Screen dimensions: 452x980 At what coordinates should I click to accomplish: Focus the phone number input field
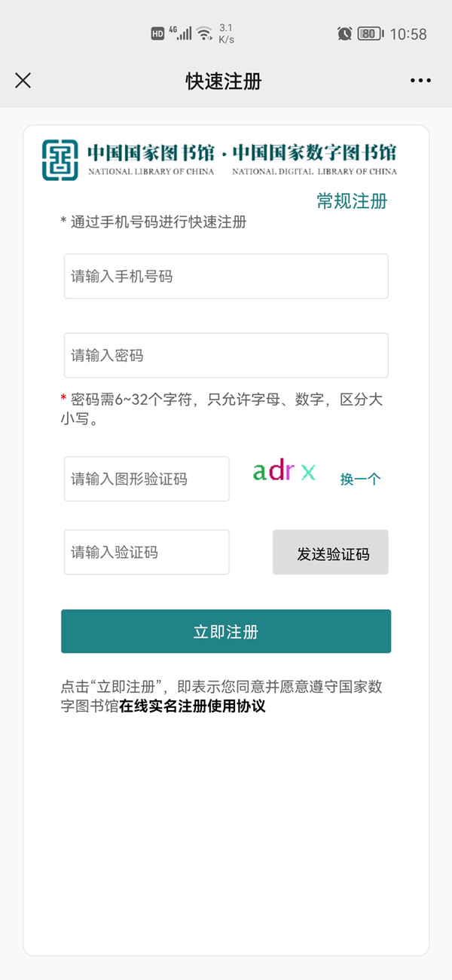(225, 276)
